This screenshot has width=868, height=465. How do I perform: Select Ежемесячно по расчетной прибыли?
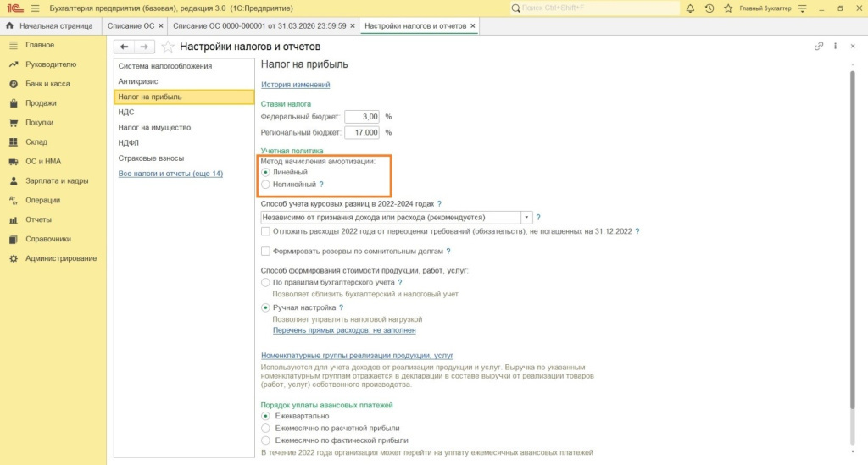266,429
